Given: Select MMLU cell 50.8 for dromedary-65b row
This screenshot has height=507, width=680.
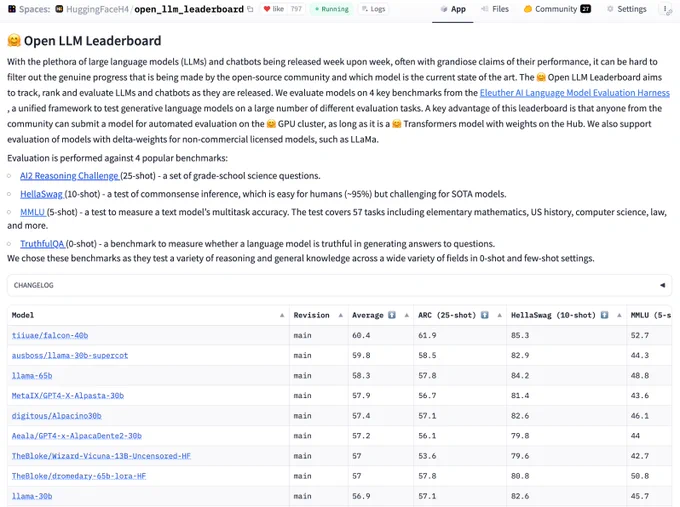Looking at the screenshot, I should tap(649, 476).
